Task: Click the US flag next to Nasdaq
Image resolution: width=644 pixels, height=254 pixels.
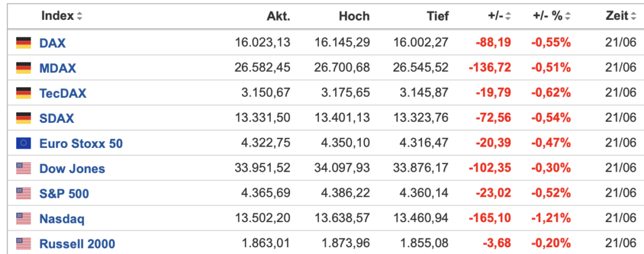Action: point(23,218)
